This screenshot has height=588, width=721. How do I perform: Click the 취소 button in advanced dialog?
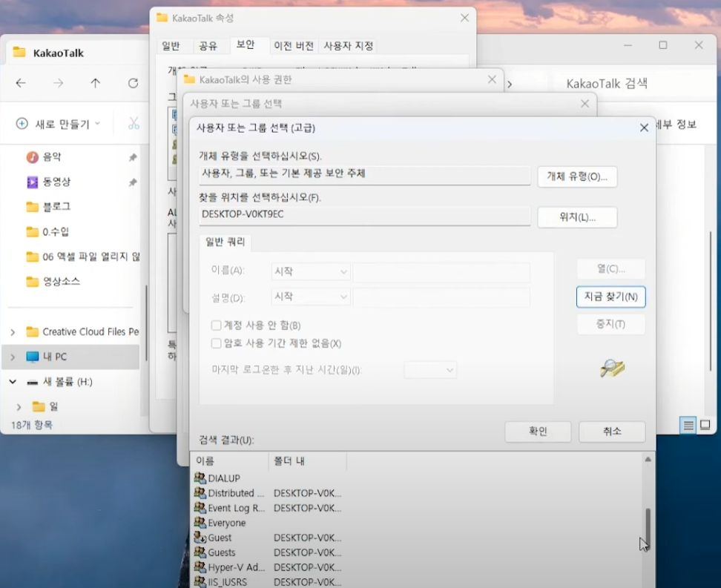click(612, 432)
